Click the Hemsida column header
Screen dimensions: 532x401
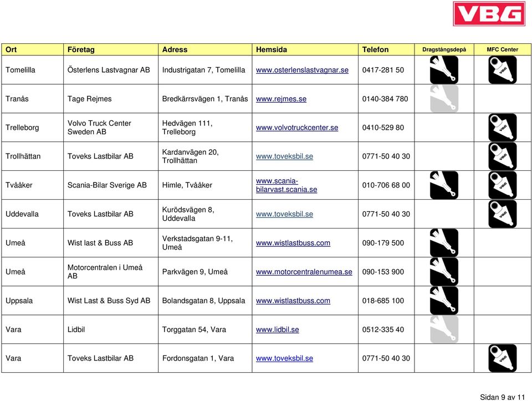coord(305,49)
